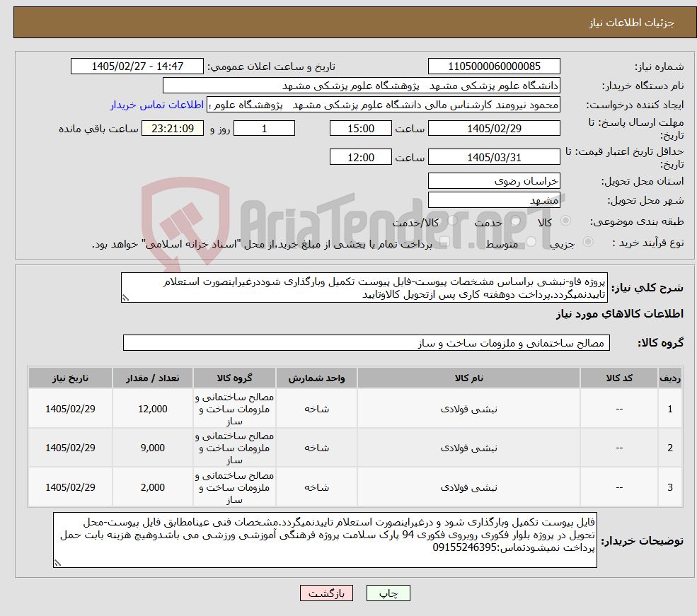
Task: Click شاخه unit in row 2
Action: point(316,448)
